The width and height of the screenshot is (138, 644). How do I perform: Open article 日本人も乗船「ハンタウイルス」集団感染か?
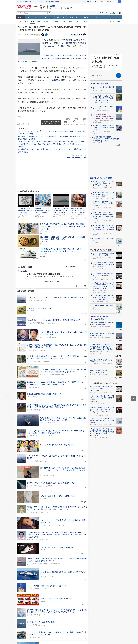53,320
